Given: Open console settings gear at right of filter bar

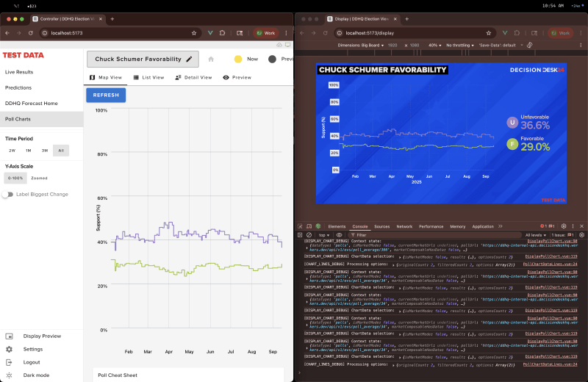Looking at the screenshot, I should point(581,235).
